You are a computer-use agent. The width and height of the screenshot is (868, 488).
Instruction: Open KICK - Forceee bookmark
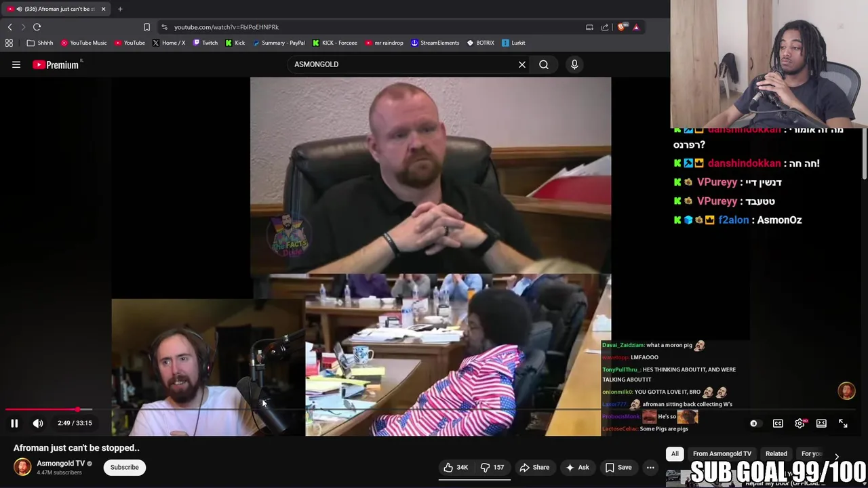coord(335,43)
